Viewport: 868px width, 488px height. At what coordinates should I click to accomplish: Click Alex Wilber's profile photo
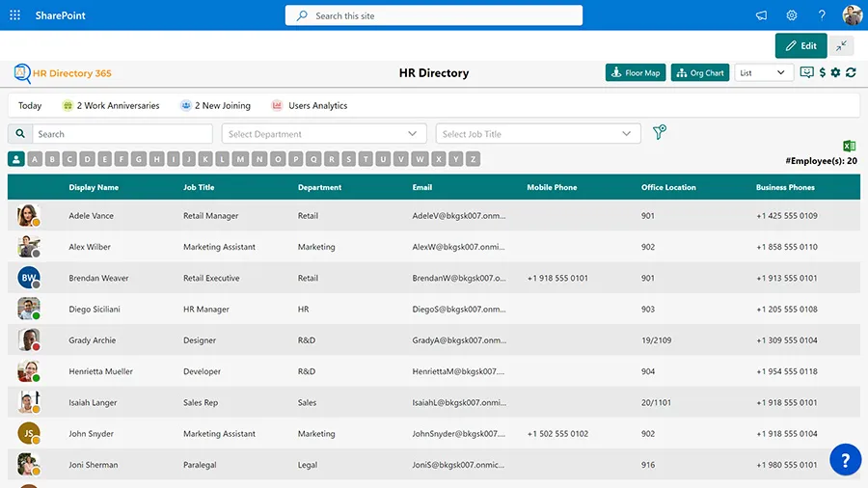pos(28,246)
